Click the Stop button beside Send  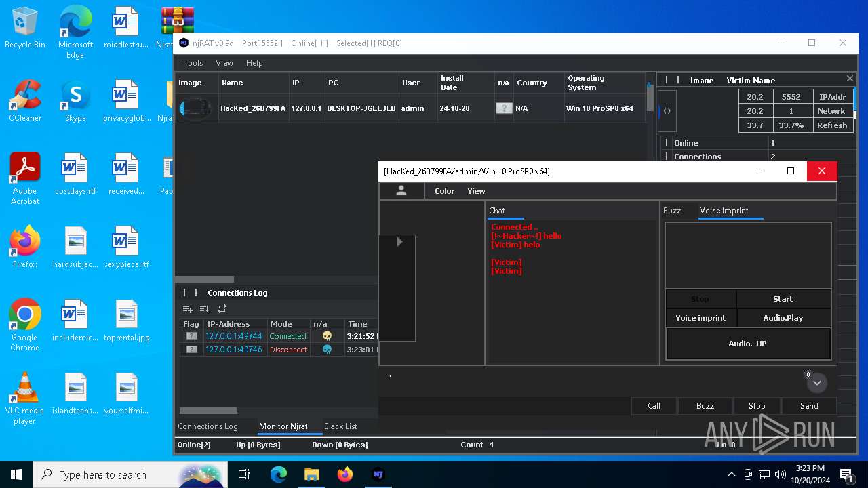(757, 406)
